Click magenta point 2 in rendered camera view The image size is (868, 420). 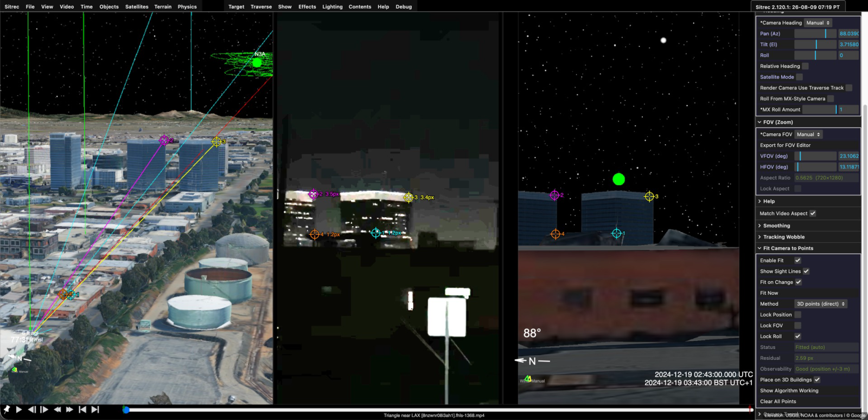[554, 195]
